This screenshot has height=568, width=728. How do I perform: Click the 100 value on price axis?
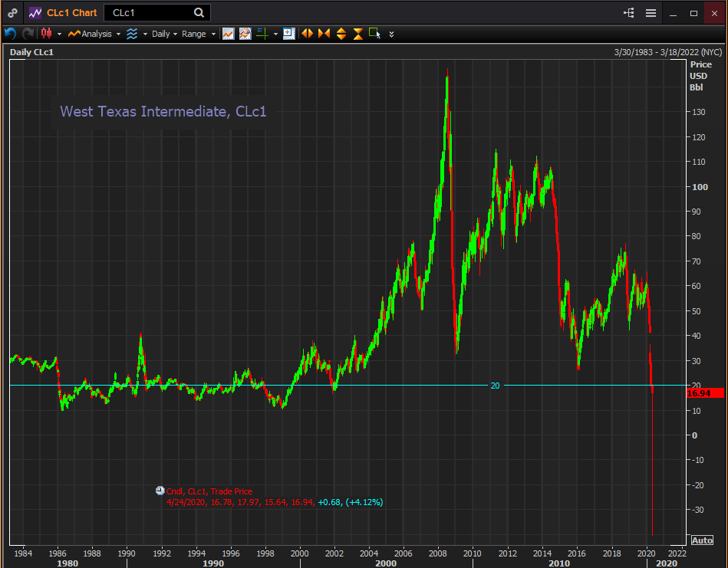(x=700, y=187)
